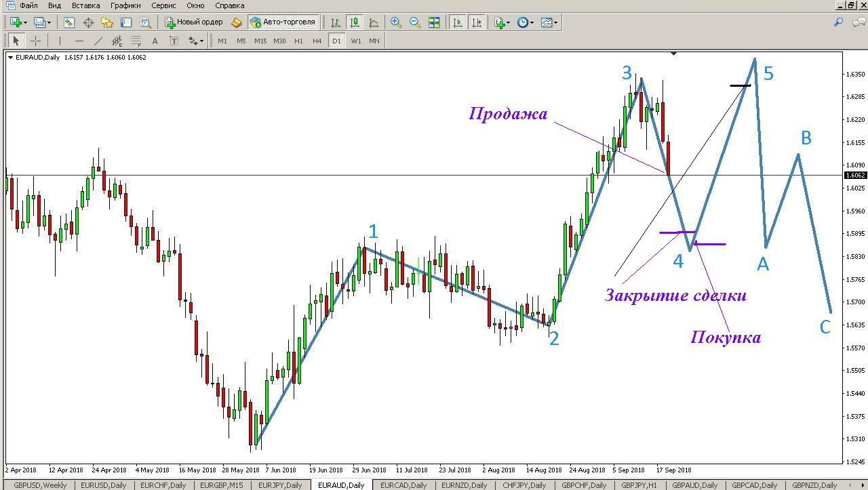Screen dimensions: 868x490
Task: Click the chart templates icon
Action: (x=547, y=22)
